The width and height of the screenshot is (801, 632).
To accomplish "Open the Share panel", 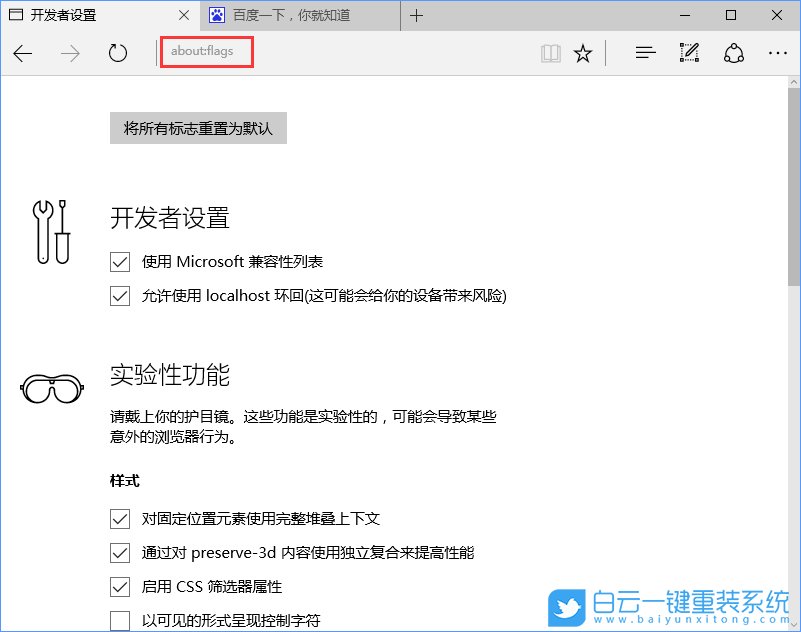I will click(734, 53).
